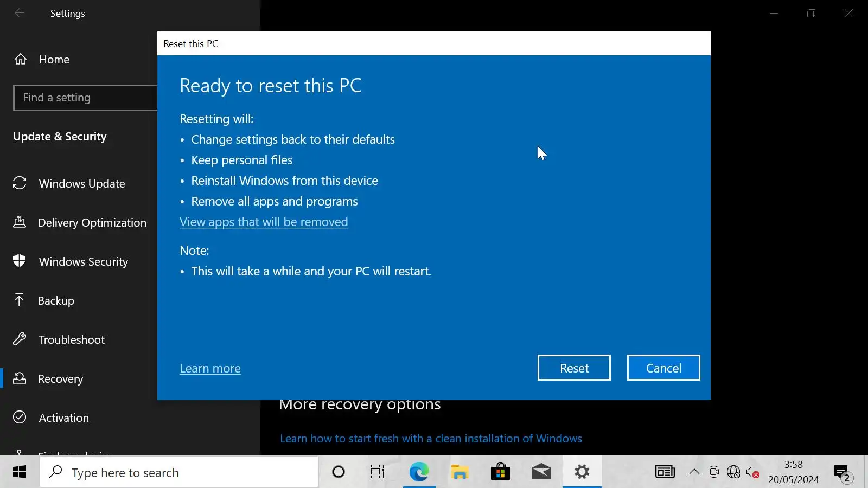Screen dimensions: 868x488
Task: Open the clock showing 3:58 and 20/05/2024
Action: coord(793,472)
